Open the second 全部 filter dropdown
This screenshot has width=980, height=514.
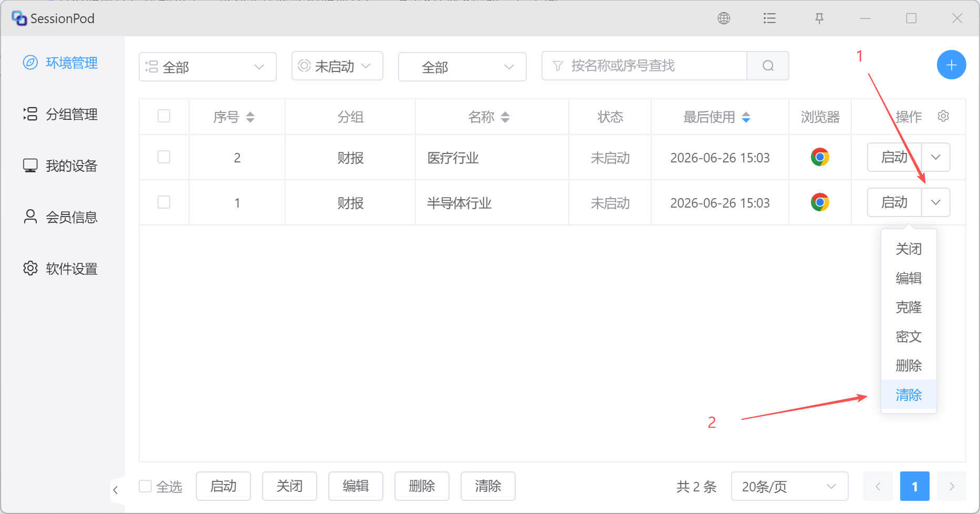462,67
